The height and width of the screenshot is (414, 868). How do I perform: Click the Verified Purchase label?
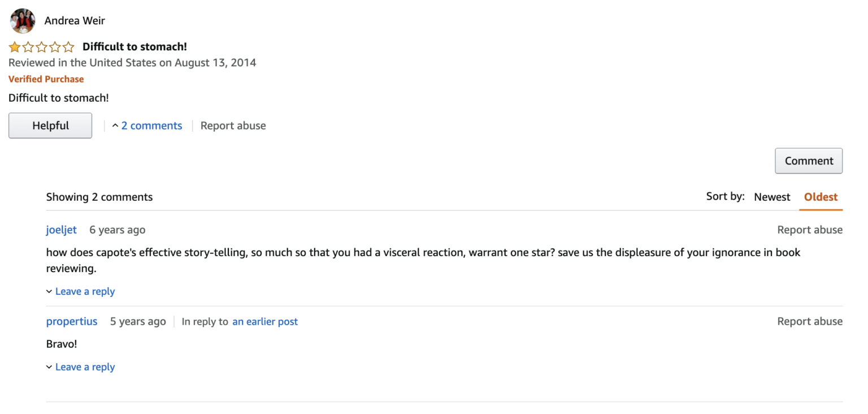click(x=46, y=79)
